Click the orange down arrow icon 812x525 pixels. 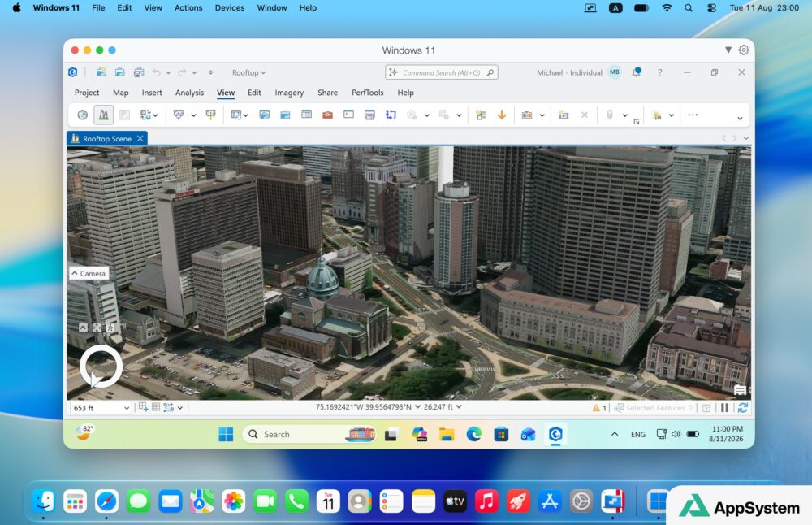(x=502, y=115)
